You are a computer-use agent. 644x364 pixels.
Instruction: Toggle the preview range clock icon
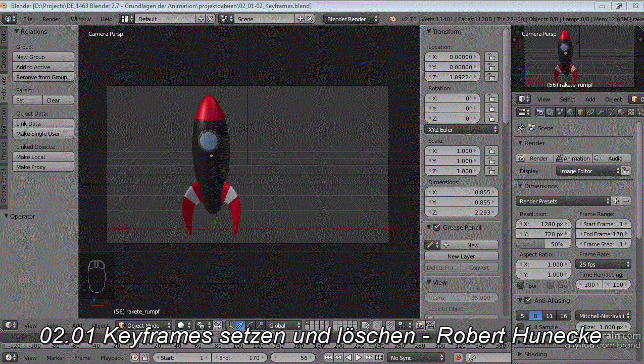(x=135, y=357)
